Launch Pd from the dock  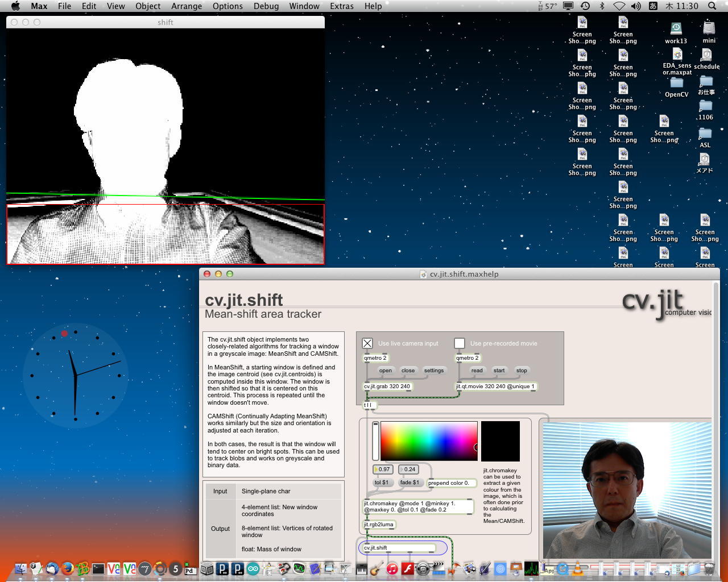pos(191,569)
